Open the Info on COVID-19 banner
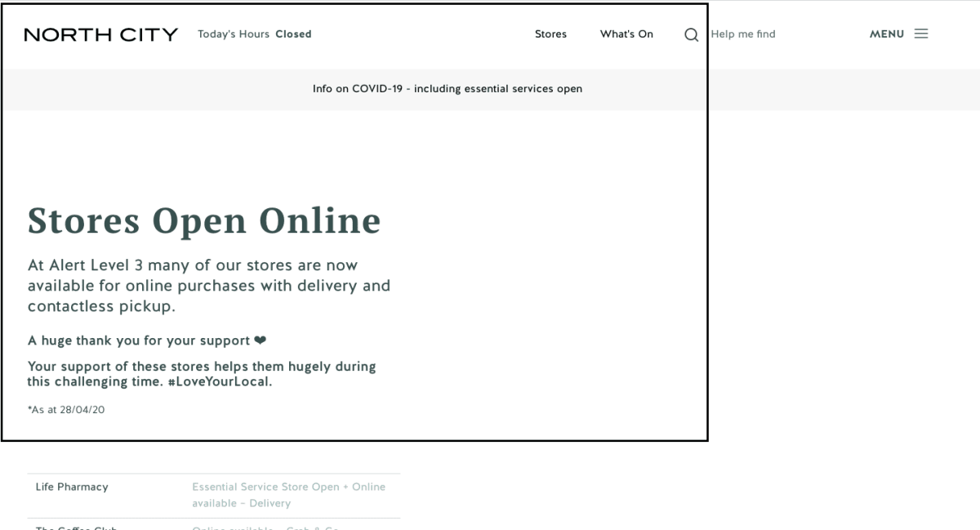 pos(448,89)
